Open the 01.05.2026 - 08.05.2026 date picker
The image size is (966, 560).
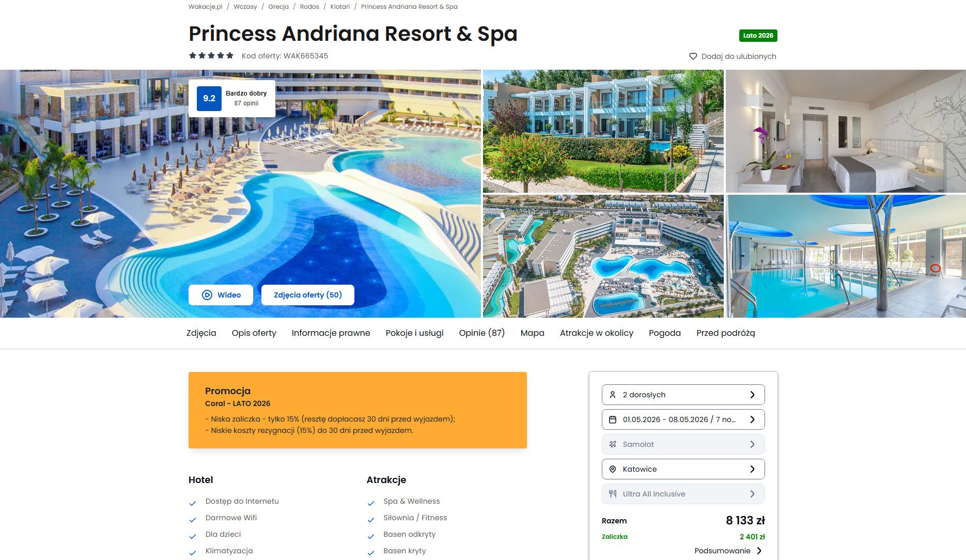coord(683,419)
